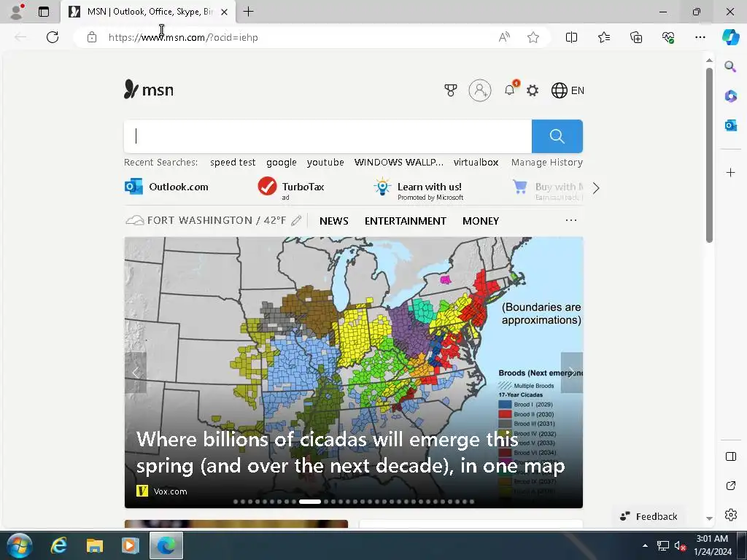Switch to the ENTERTAINMENT tab

406,221
